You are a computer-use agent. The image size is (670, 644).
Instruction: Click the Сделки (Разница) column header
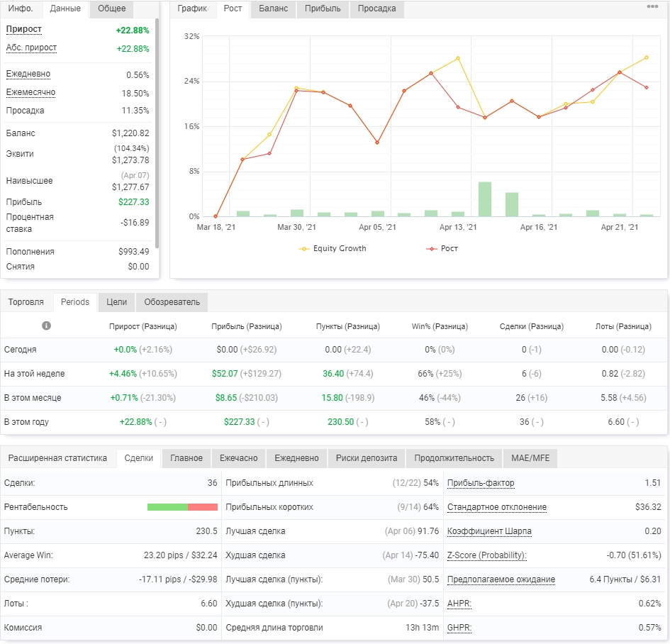pyautogui.click(x=532, y=326)
